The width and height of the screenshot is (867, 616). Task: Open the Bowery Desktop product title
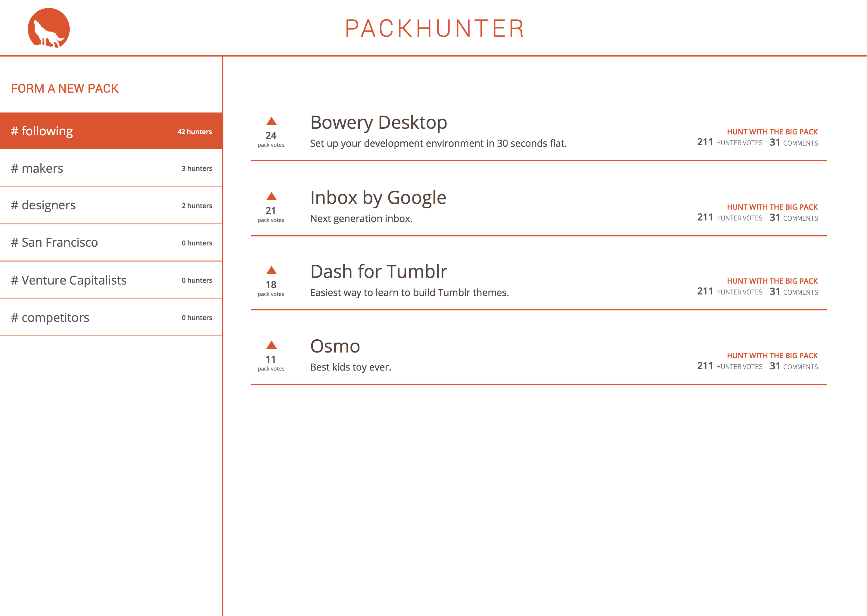click(378, 122)
